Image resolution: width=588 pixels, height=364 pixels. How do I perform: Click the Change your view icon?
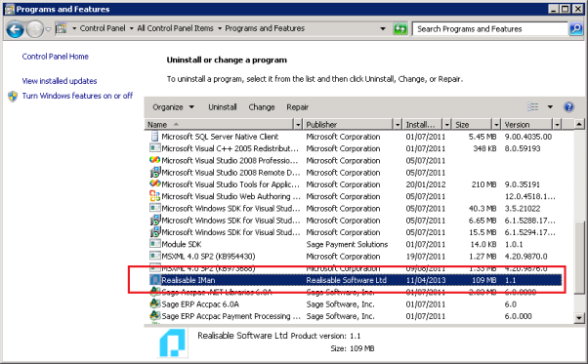532,107
